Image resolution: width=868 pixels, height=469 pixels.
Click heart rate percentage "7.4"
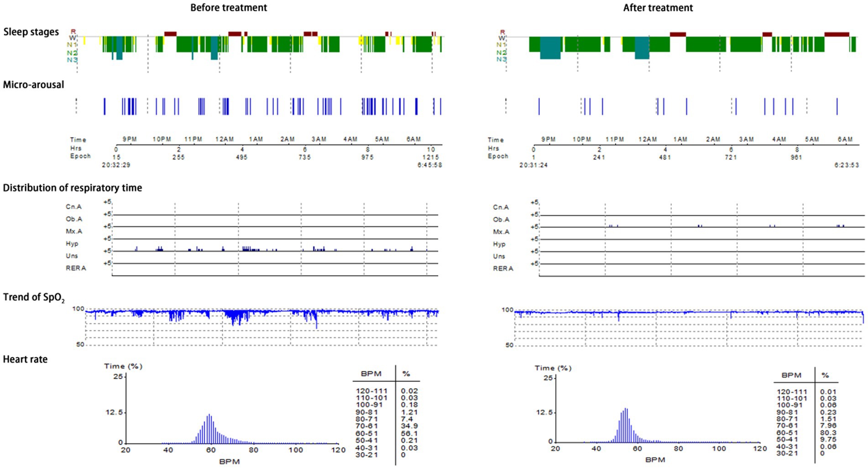click(407, 419)
